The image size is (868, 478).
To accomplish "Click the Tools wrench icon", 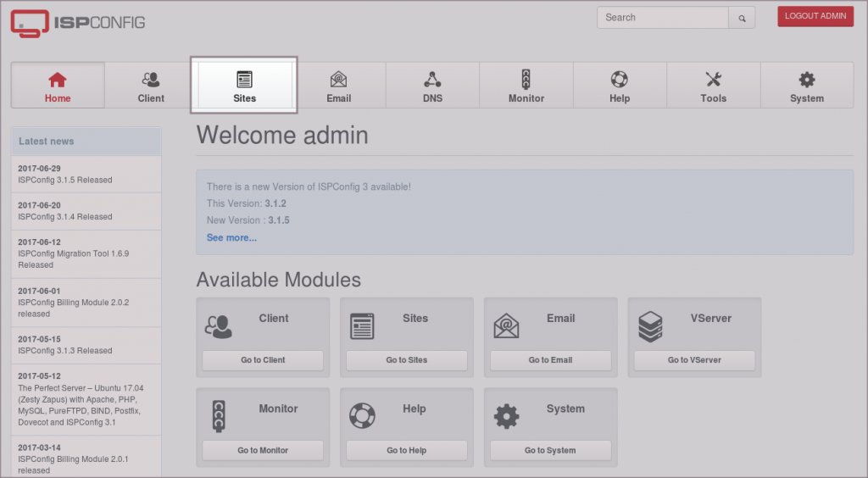I will click(713, 79).
